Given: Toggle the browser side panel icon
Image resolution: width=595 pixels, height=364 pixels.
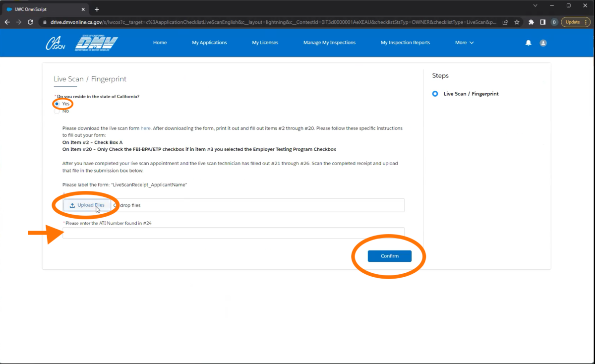Looking at the screenshot, I should pos(543,22).
